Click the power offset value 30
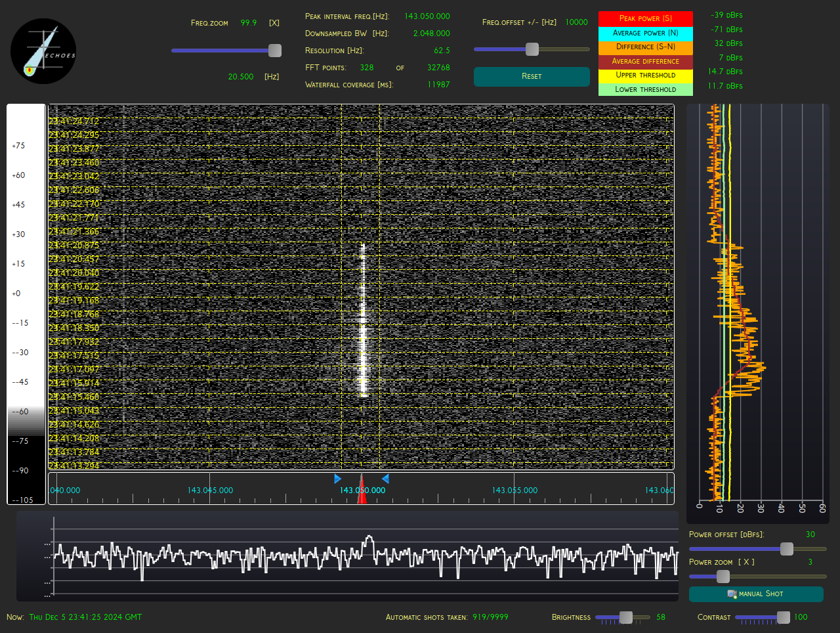This screenshot has width=840, height=633. [x=810, y=535]
